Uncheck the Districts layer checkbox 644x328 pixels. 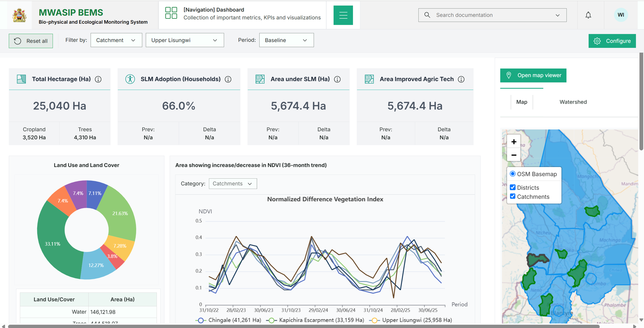tap(513, 187)
